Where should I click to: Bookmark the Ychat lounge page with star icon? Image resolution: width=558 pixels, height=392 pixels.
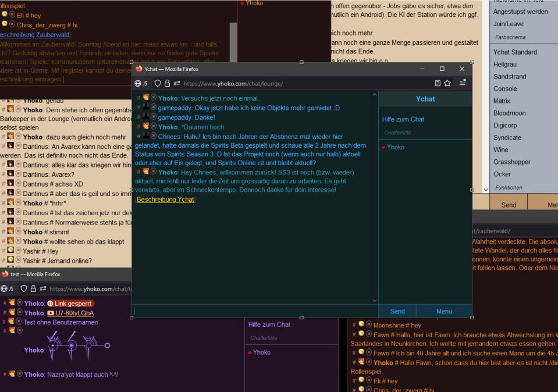[x=447, y=83]
